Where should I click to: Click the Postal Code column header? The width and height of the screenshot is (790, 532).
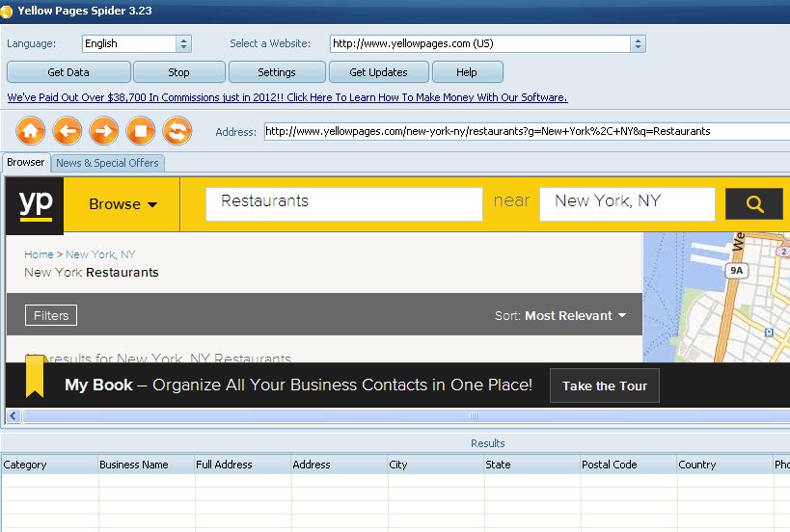(628, 465)
